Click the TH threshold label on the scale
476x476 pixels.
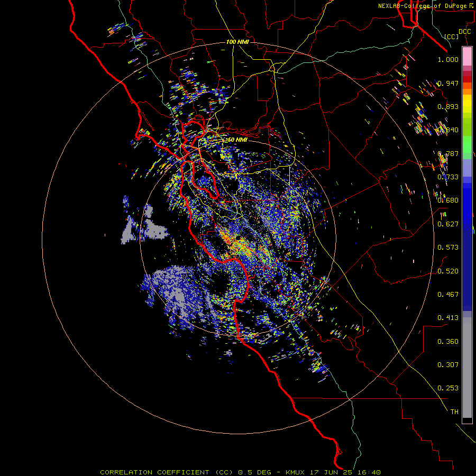tap(454, 412)
